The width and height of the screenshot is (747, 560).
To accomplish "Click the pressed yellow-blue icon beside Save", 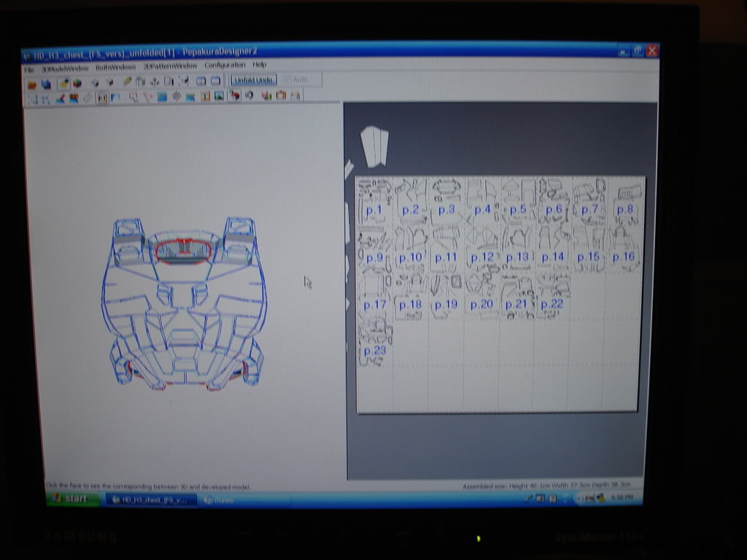I will [x=64, y=84].
